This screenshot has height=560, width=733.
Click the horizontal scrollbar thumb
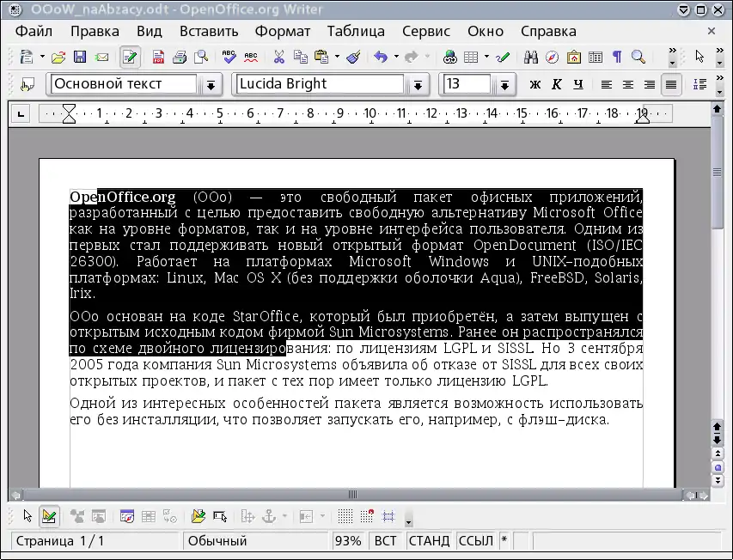tap(351, 495)
